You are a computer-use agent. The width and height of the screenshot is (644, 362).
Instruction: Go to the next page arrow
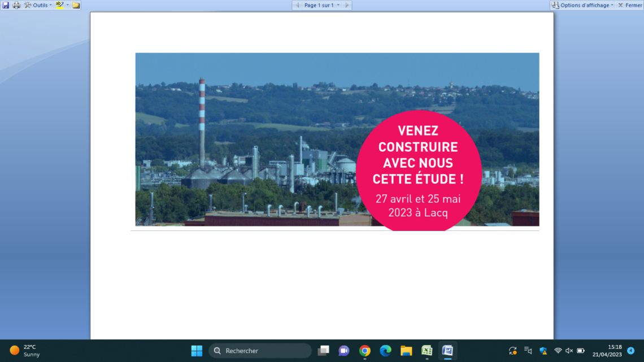click(x=347, y=5)
